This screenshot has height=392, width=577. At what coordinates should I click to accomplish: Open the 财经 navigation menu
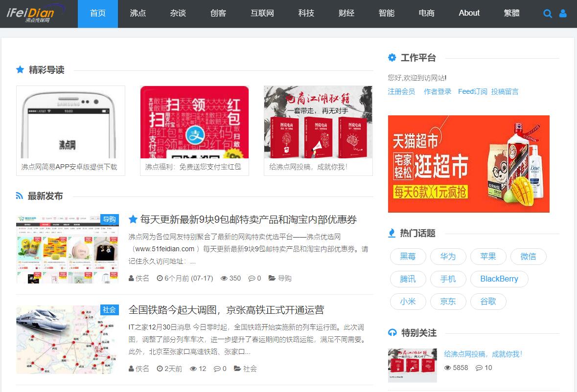coord(346,14)
